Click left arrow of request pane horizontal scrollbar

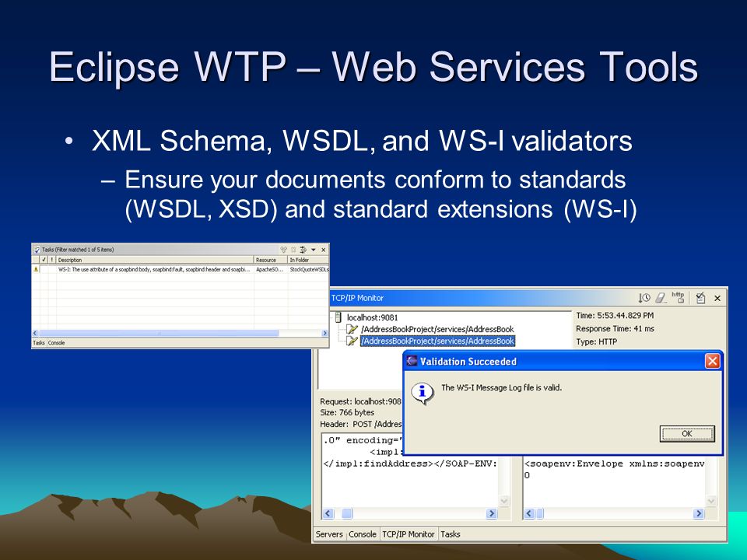tap(328, 513)
